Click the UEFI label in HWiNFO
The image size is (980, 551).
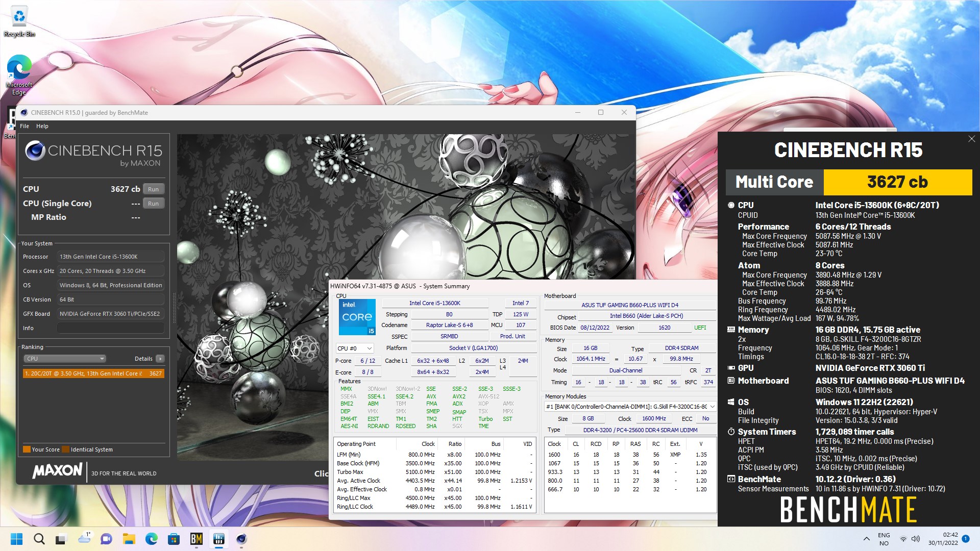700,328
